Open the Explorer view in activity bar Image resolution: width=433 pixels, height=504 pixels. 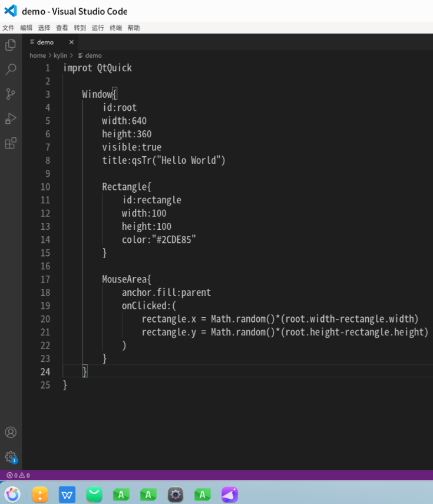11,45
